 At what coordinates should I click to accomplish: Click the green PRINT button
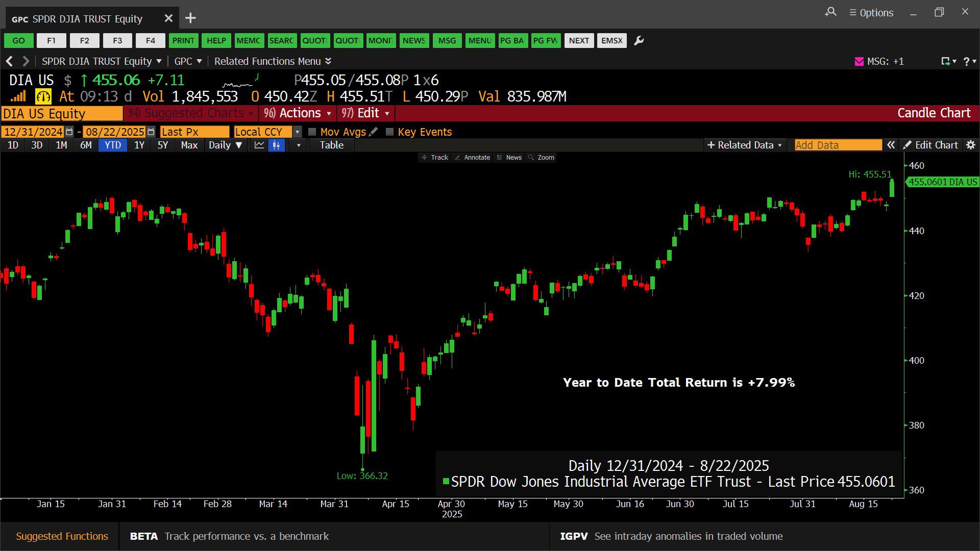pos(183,41)
